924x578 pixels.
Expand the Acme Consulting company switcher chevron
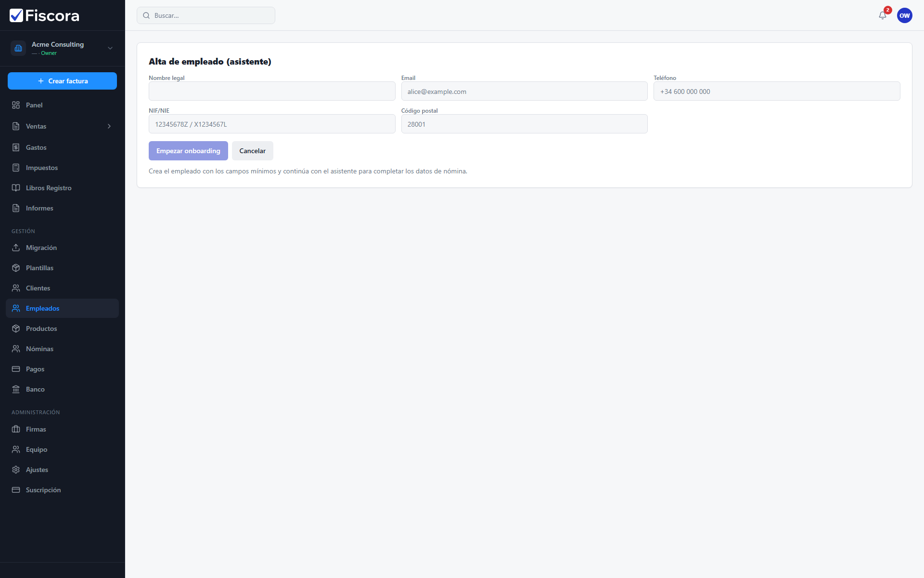110,48
